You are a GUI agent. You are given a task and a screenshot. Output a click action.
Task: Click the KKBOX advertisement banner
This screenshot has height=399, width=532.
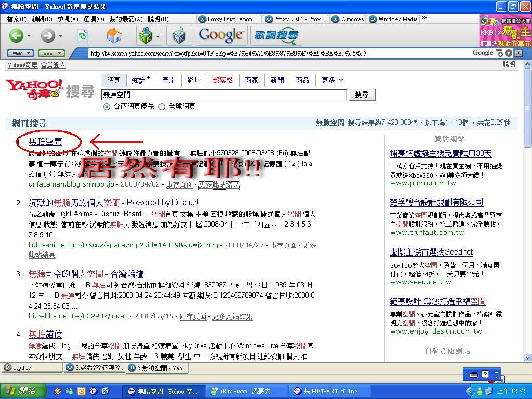click(x=506, y=31)
